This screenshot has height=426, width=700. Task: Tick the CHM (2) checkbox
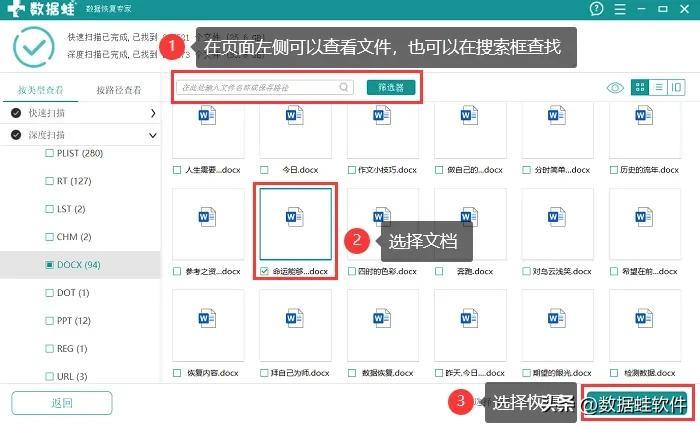click(x=49, y=237)
